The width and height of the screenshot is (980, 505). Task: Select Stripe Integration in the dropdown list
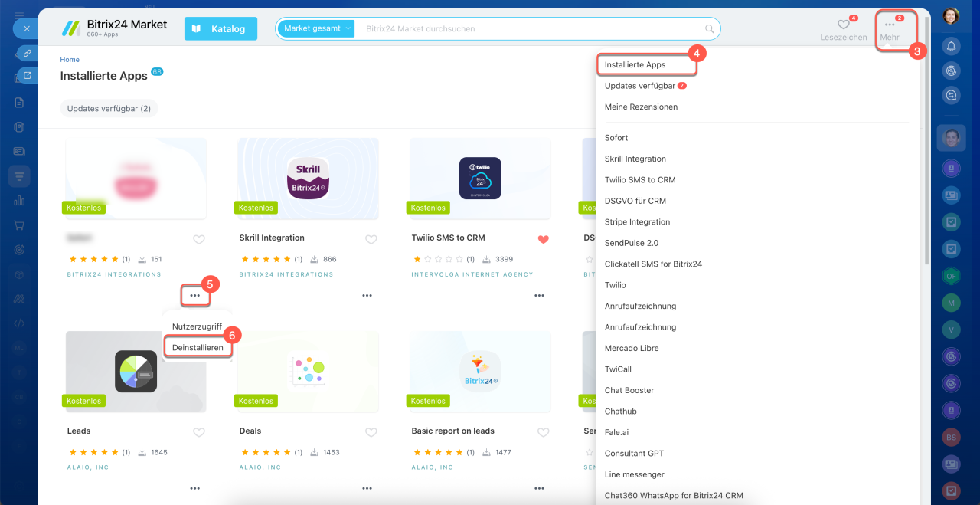coord(637,221)
